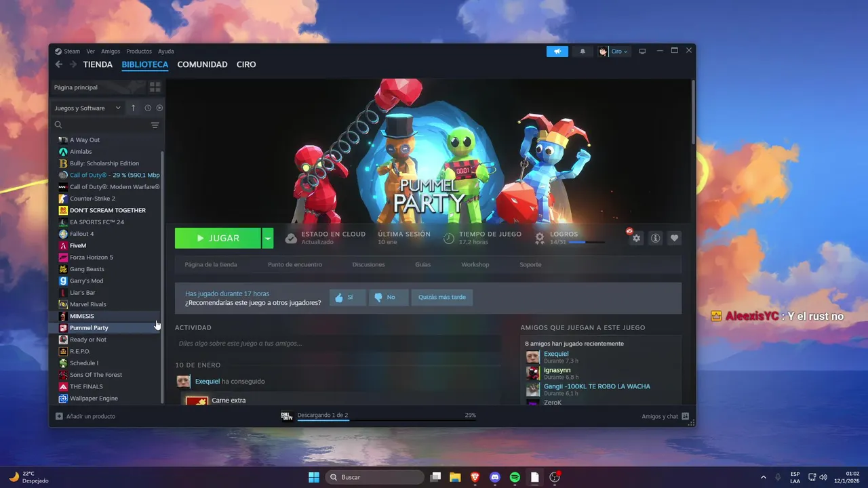Open the JUGAR launch options arrow
The width and height of the screenshot is (868, 488).
pyautogui.click(x=268, y=238)
